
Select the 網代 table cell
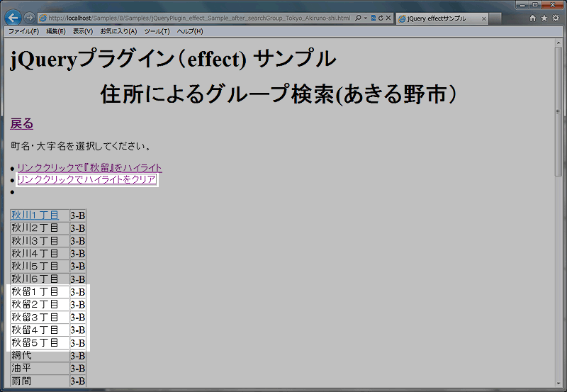[x=40, y=356]
